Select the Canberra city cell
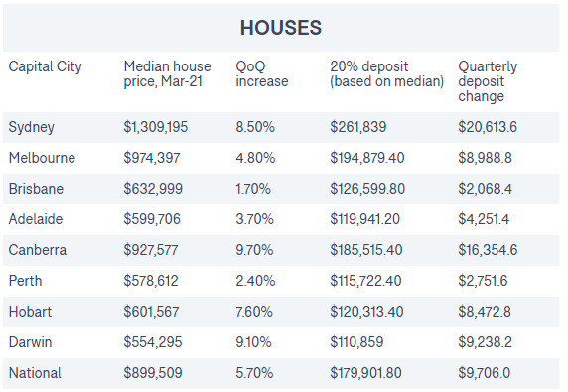The image size is (568, 392). click(38, 250)
